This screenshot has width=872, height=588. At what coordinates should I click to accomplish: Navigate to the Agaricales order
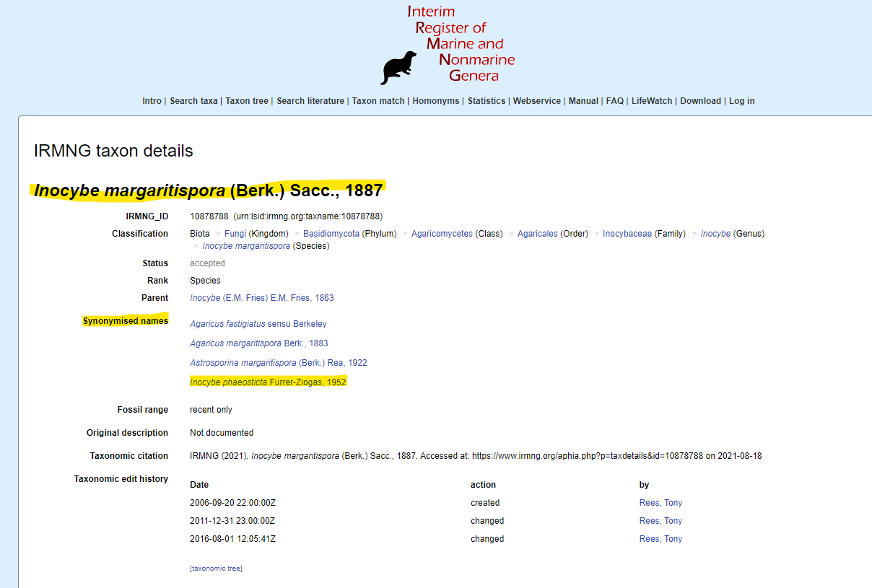[538, 234]
